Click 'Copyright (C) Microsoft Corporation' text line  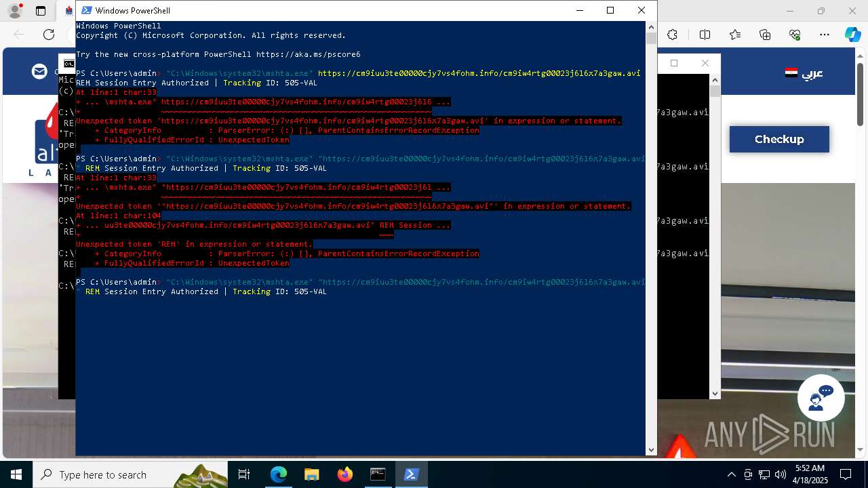tap(211, 35)
